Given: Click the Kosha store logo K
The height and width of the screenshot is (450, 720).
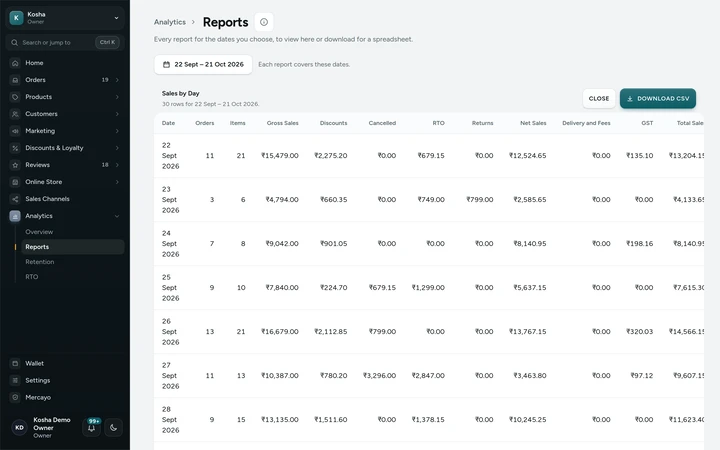Looking at the screenshot, I should pos(17,18).
